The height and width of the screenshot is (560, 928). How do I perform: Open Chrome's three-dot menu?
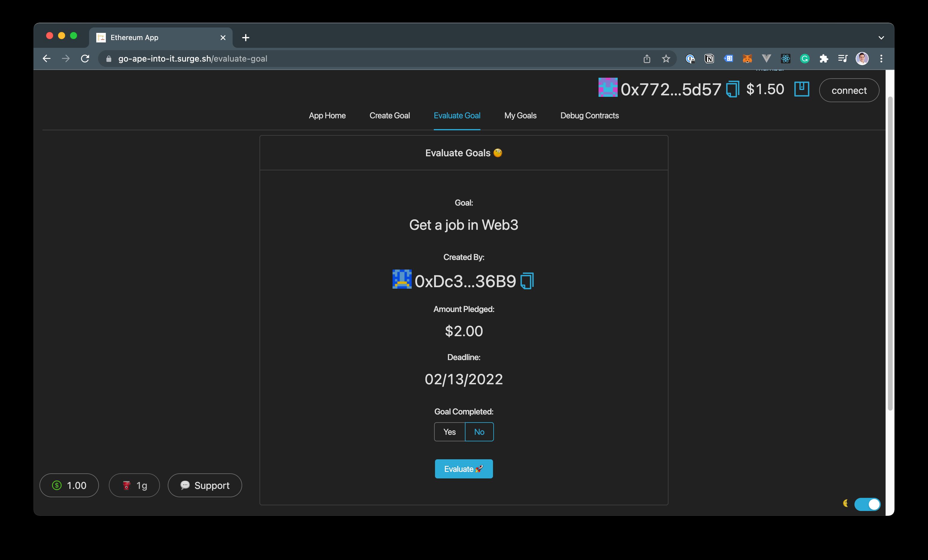(x=881, y=58)
